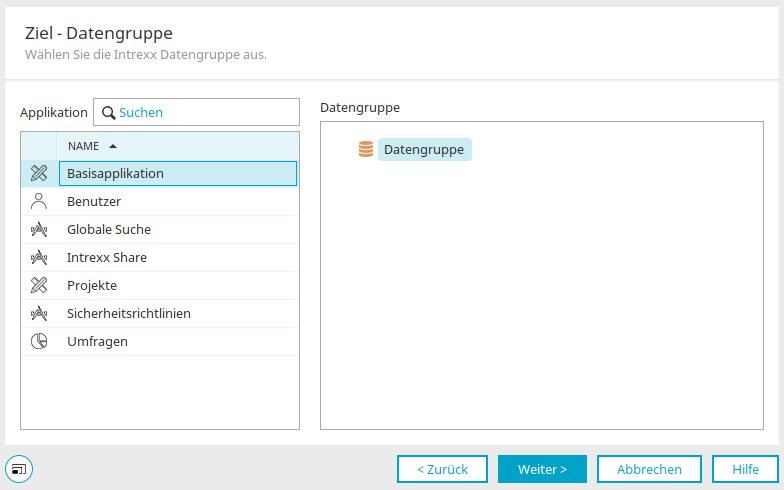Image resolution: width=784 pixels, height=490 pixels.
Task: Select Projekte application
Action: [x=160, y=286]
